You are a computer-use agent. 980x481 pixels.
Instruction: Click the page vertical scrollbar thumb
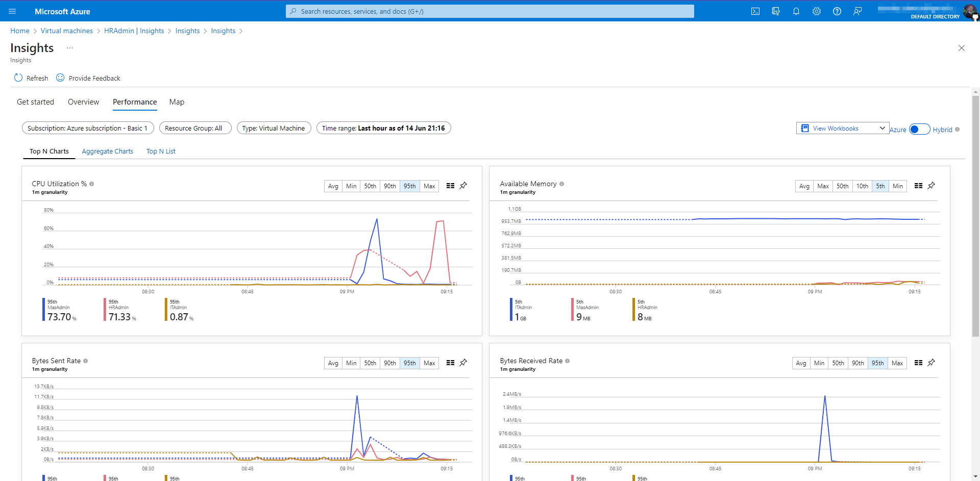975,216
